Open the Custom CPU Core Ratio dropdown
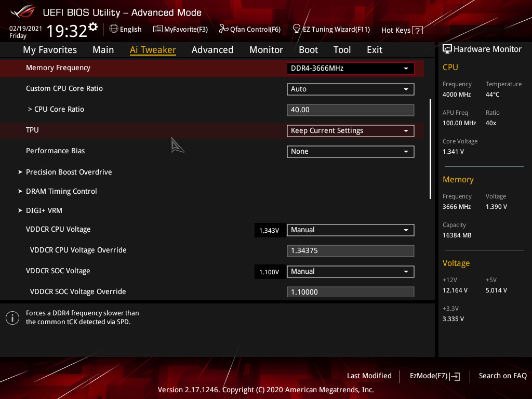 351,89
